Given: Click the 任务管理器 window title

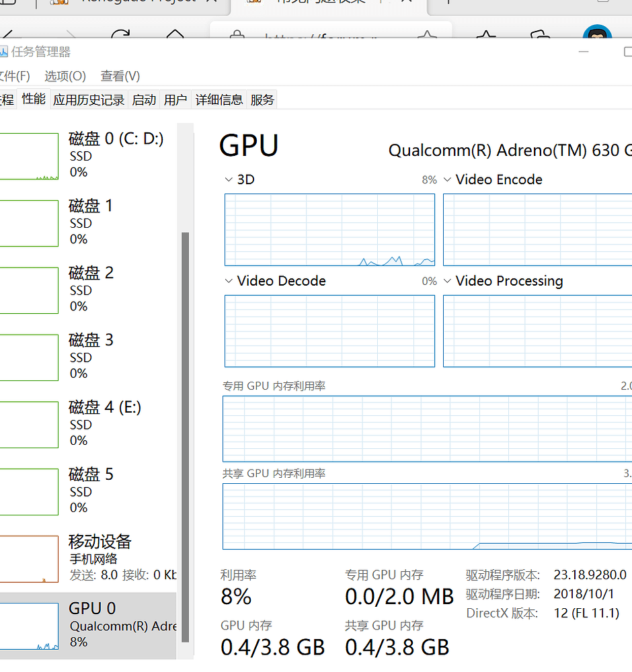Looking at the screenshot, I should coord(41,52).
